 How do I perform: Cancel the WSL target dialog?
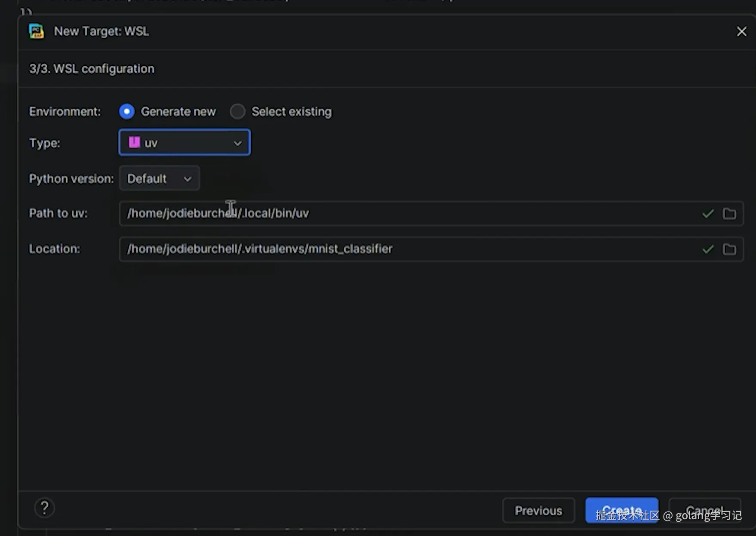[x=705, y=511]
